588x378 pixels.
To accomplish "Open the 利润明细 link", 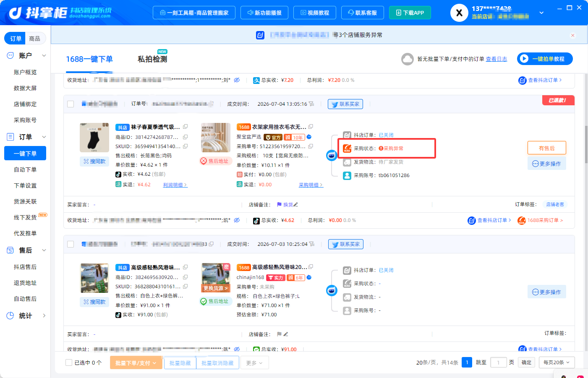I will pos(175,185).
